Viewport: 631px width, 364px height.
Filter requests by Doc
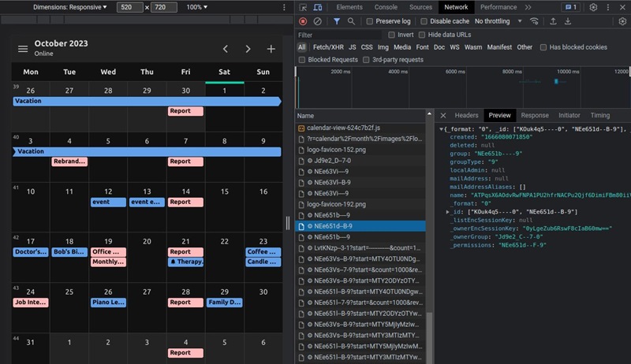(439, 47)
